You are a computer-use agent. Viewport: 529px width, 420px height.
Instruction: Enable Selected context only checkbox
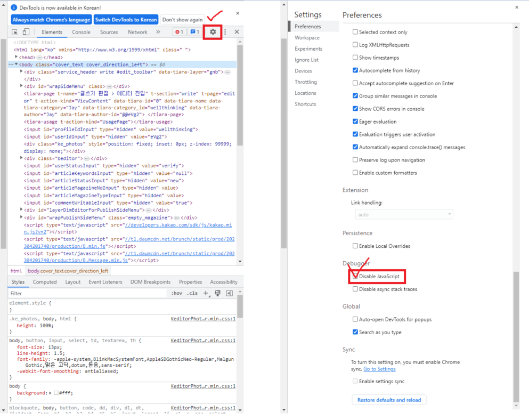click(355, 32)
